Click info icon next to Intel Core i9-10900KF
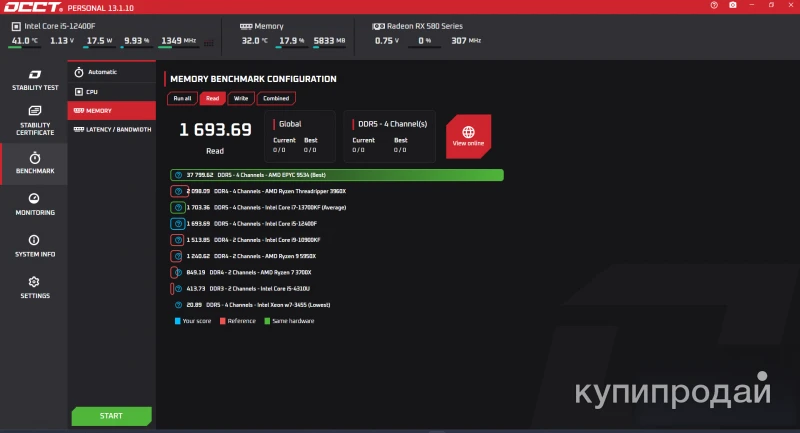This screenshot has width=800, height=433. pyautogui.click(x=178, y=240)
